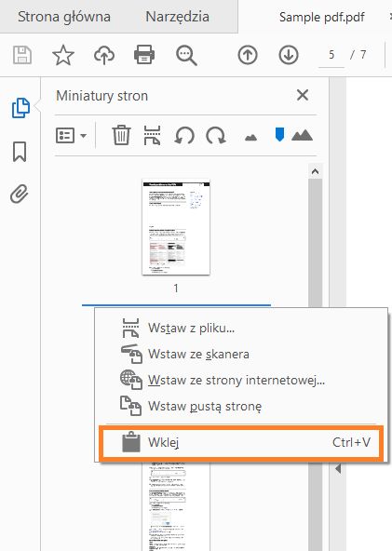This screenshot has width=392, height=551.
Task: Open thumbnail options dropdown menu
Action: tap(72, 135)
